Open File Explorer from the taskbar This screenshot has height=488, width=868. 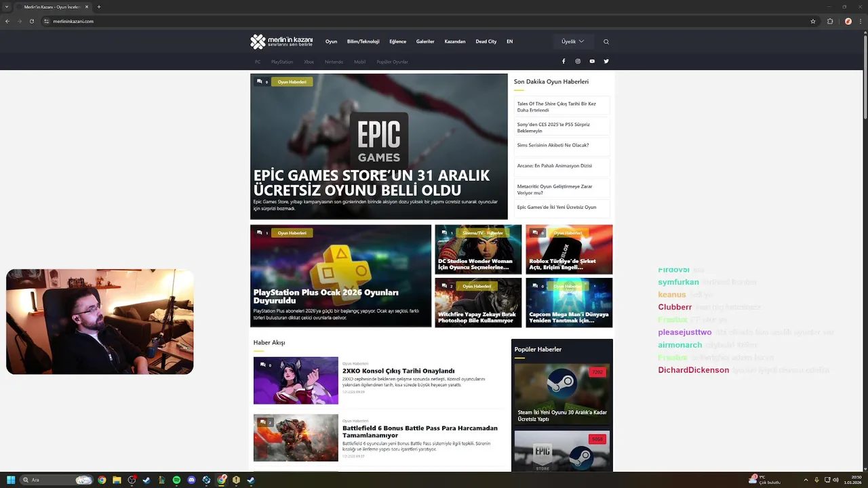click(117, 480)
